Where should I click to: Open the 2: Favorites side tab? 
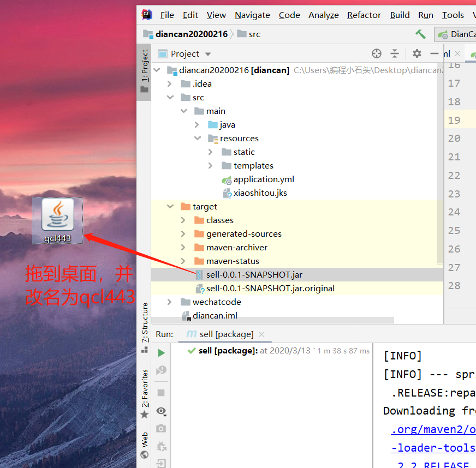[x=145, y=393]
